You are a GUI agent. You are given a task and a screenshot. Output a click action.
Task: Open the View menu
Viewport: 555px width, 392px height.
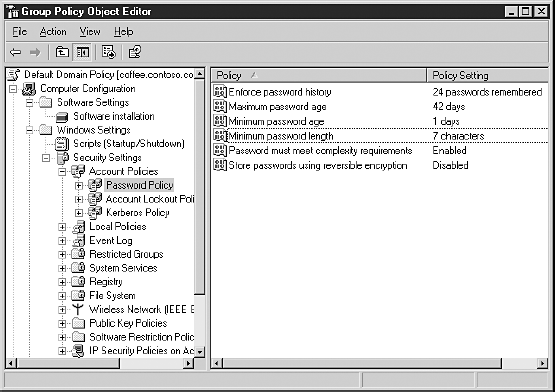[x=90, y=32]
